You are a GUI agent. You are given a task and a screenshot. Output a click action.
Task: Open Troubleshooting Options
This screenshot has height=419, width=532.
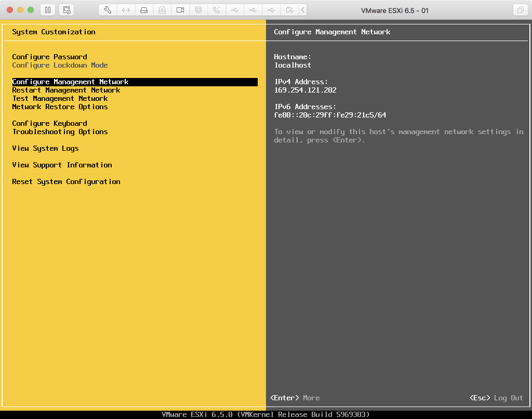point(60,132)
